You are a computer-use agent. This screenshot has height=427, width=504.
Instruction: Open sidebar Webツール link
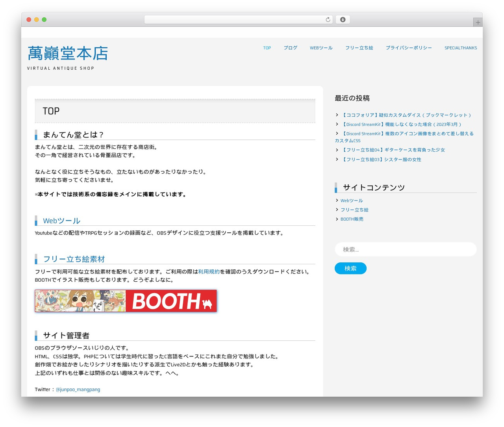[x=352, y=201]
